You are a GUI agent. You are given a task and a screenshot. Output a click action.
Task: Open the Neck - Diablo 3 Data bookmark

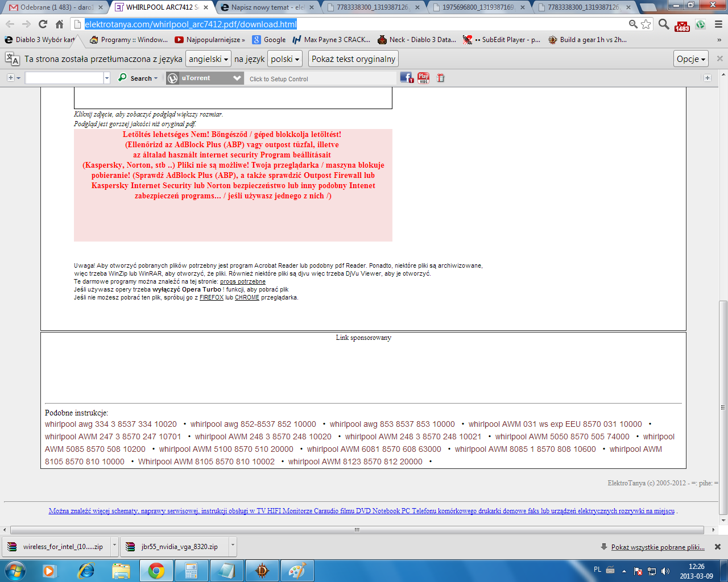pyautogui.click(x=416, y=40)
